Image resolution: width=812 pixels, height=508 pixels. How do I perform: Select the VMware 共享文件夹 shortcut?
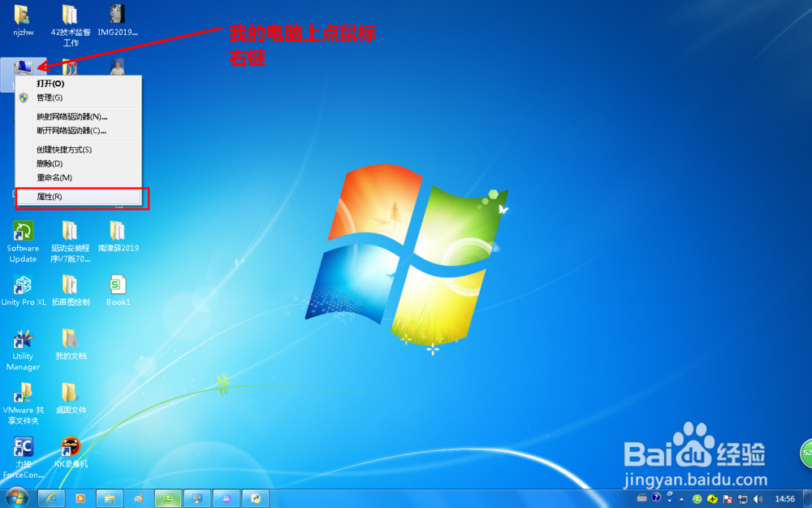pos(24,404)
